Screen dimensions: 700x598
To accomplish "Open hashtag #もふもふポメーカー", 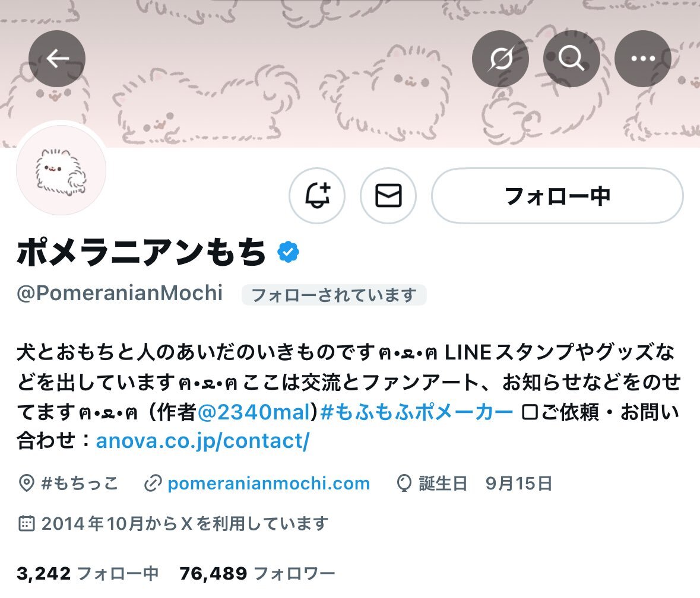I will coord(416,412).
